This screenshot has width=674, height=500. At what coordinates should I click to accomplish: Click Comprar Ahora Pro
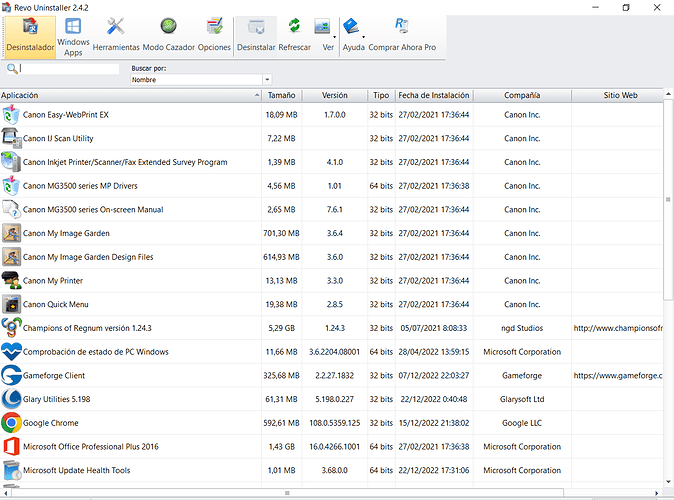402,37
